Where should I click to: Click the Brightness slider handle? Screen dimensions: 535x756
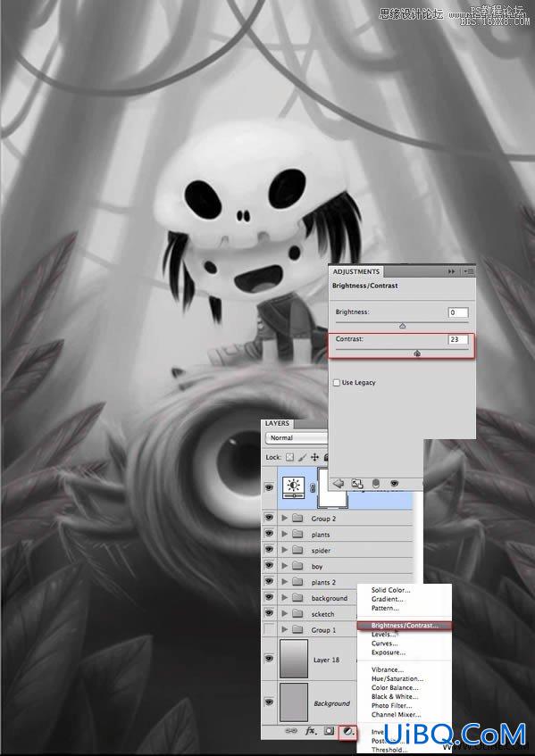pyautogui.click(x=403, y=327)
